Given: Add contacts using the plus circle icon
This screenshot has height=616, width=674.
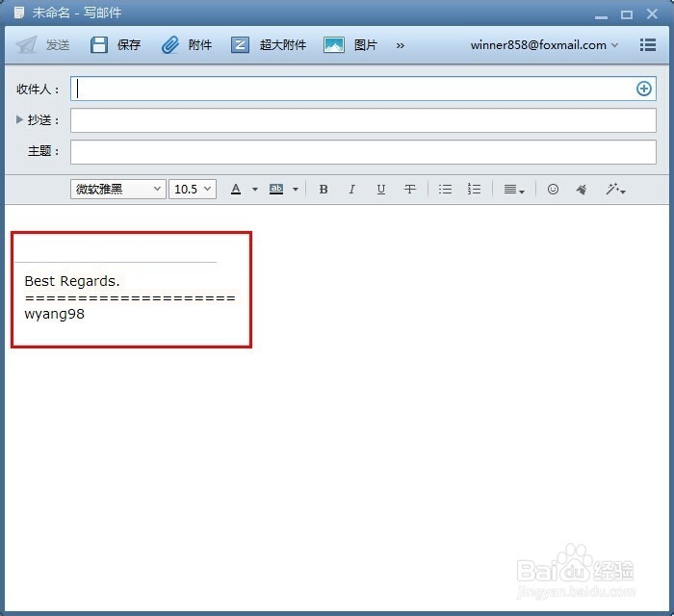Looking at the screenshot, I should (x=643, y=89).
